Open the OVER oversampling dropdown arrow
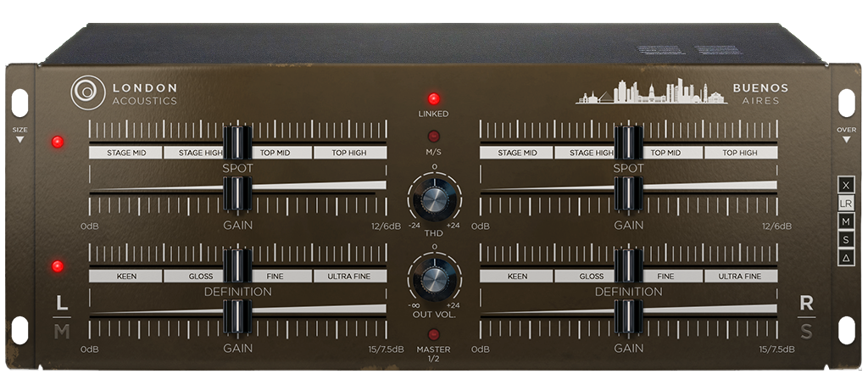Screen dimensions: 868x391 point(845,140)
